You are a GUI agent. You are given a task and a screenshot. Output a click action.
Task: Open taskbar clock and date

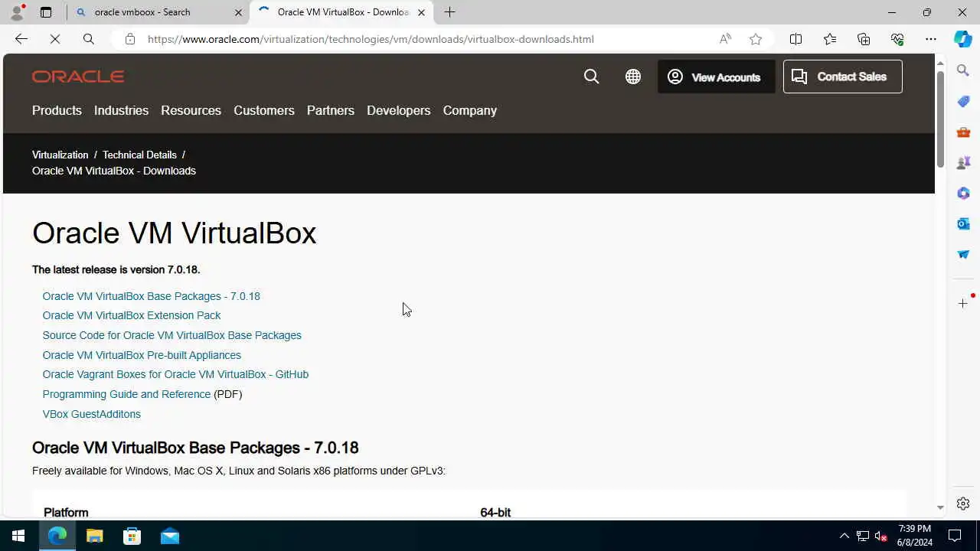tap(914, 536)
